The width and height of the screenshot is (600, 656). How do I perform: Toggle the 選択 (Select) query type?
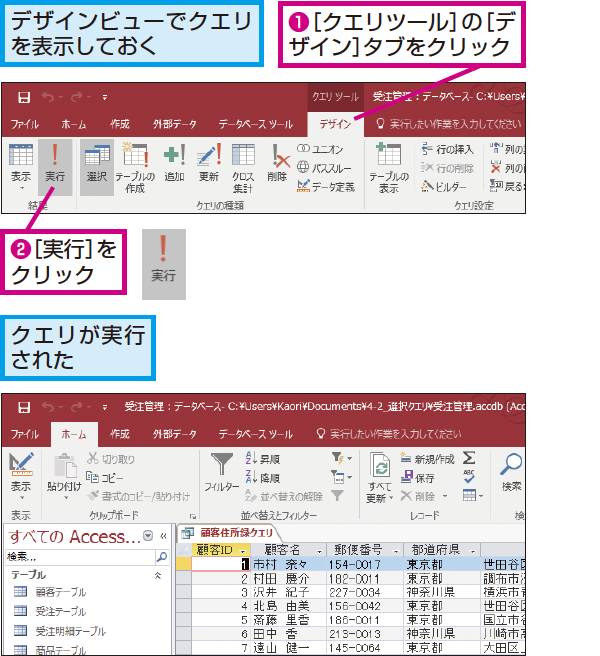[97, 165]
